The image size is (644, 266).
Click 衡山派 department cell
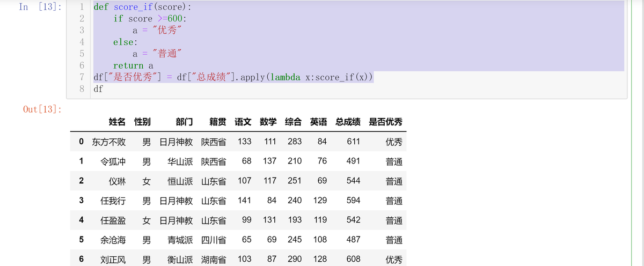tap(180, 260)
